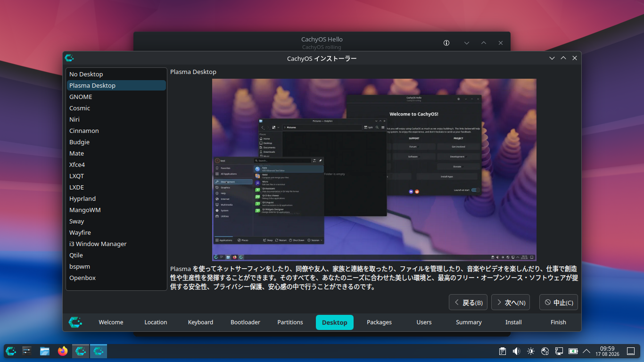Go to the Keyboard step
Viewport: 644px width, 362px height.
click(200, 322)
